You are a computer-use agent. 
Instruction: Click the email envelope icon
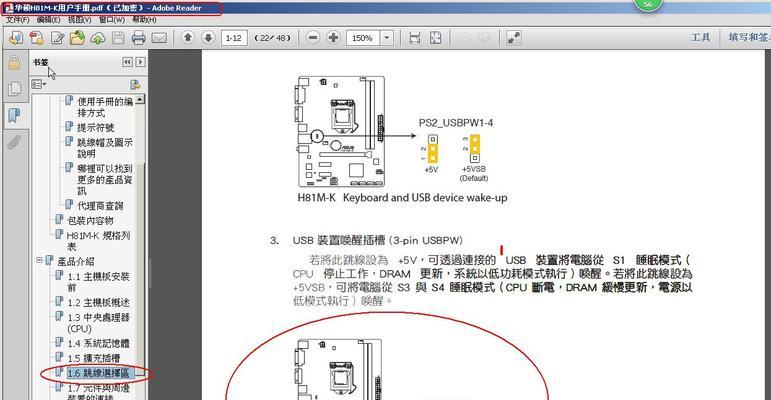159,38
